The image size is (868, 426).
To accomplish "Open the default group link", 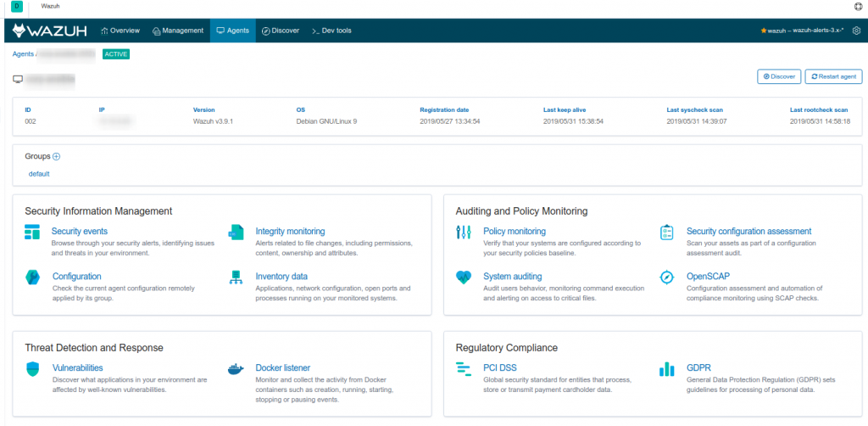I will pos(39,174).
